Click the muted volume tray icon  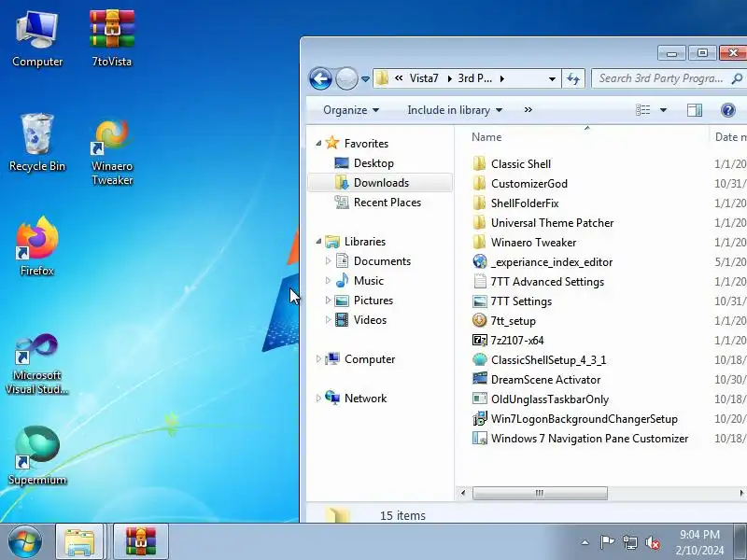(652, 542)
